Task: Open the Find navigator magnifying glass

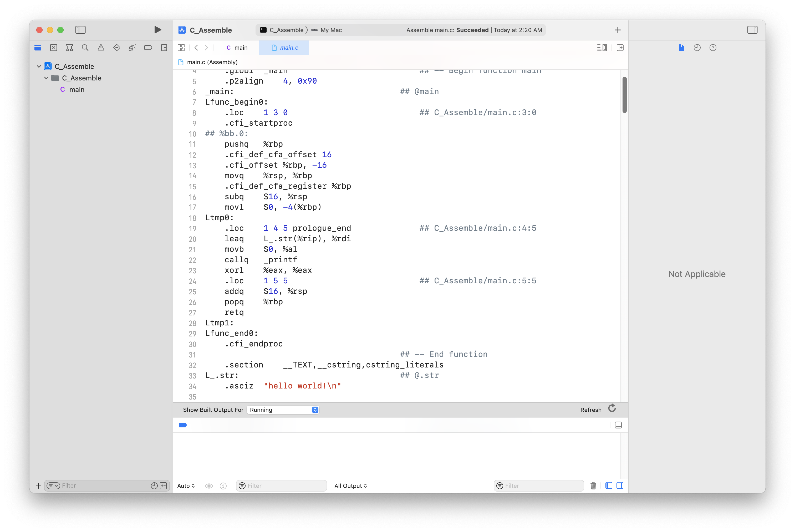Action: coord(85,48)
